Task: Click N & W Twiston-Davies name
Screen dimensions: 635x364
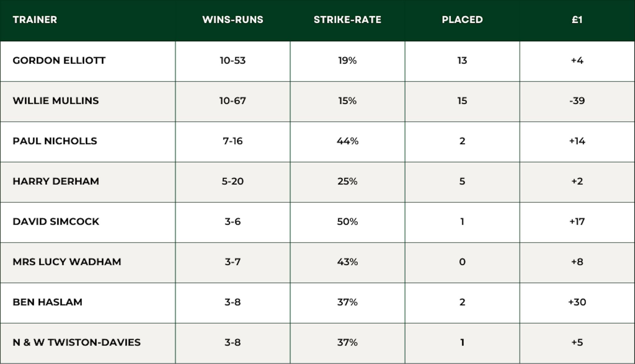Action: point(76,343)
